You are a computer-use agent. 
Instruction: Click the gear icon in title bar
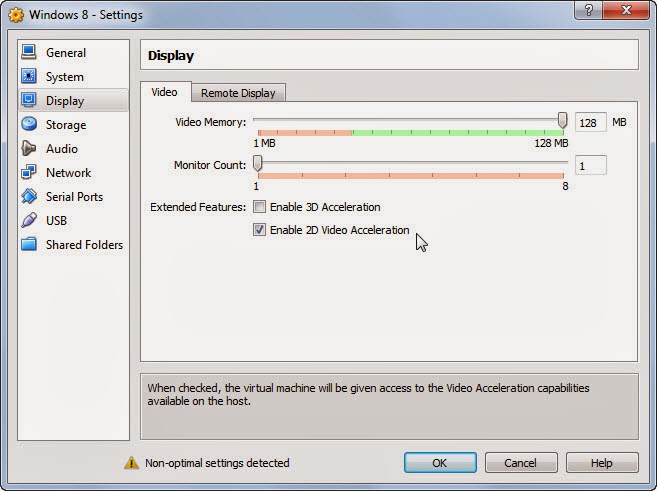pyautogui.click(x=16, y=15)
